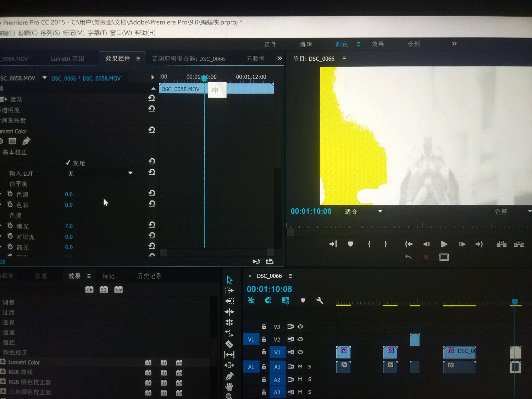The width and height of the screenshot is (532, 399).
Task: Export frame from effect controls panel
Action: [x=270, y=262]
